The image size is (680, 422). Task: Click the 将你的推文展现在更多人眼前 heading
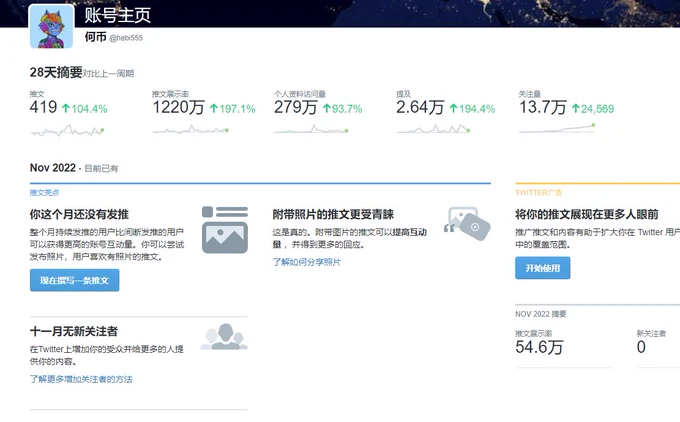point(587,214)
